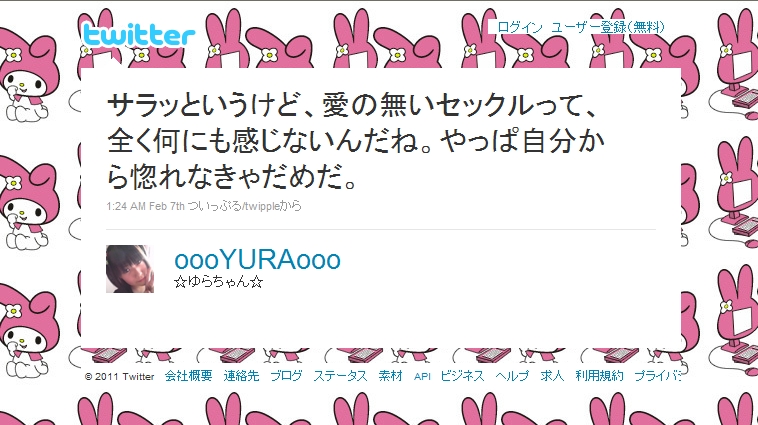This screenshot has height=425, width=758.
Task: Open API footer link
Action: pos(422,376)
